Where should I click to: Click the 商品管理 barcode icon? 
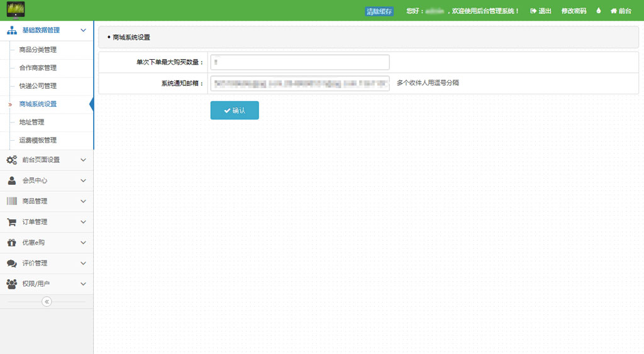pos(12,201)
